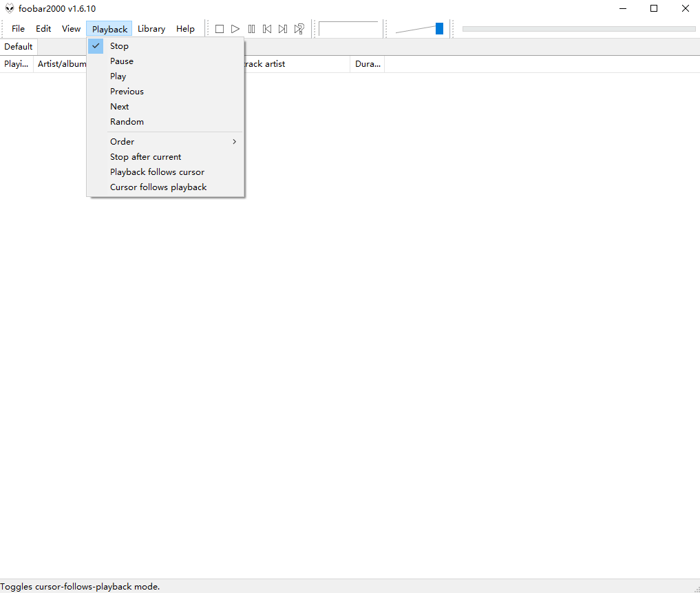Click the Stop toolbar icon
Screen dimensions: 700x593
click(x=219, y=29)
